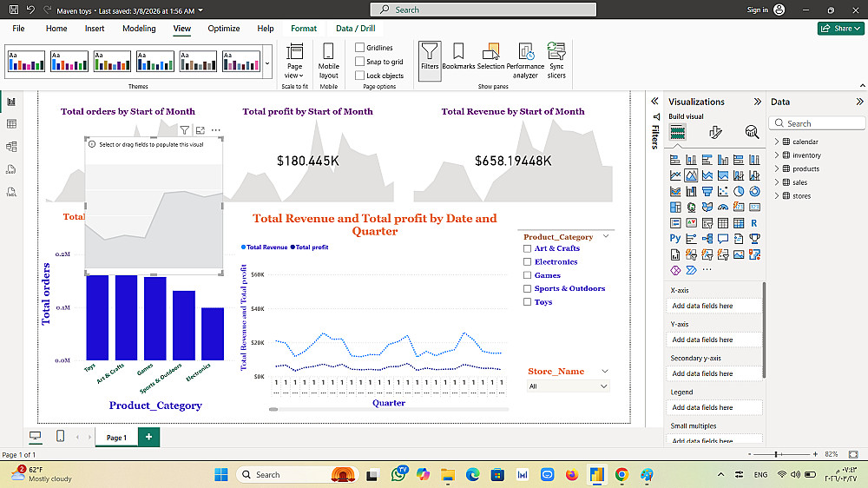Viewport: 868px width, 488px height.
Task: Adjust the zoom slider in status bar
Action: click(777, 454)
